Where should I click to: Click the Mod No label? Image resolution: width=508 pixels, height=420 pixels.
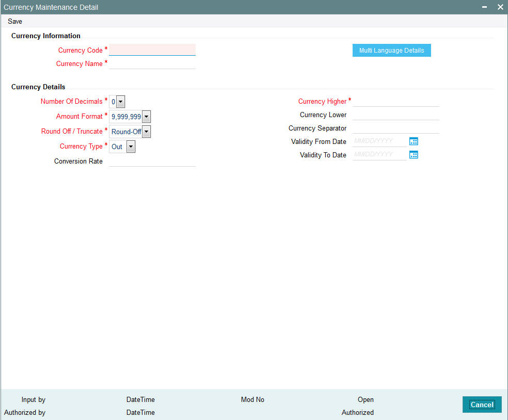pos(252,399)
